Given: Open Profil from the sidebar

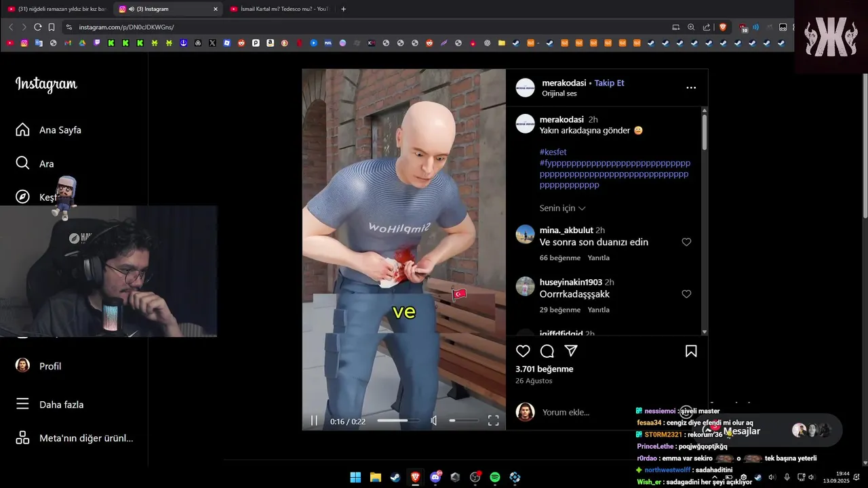Looking at the screenshot, I should coord(39,365).
